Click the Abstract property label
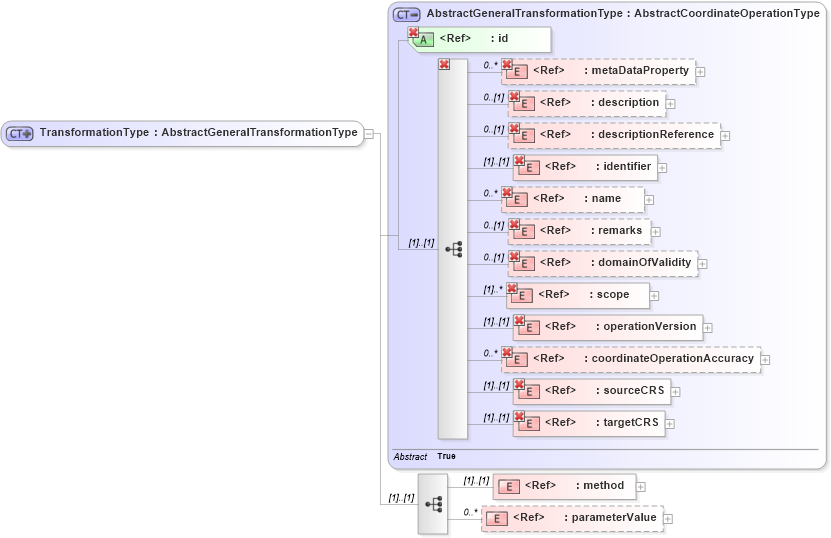 tap(410, 456)
